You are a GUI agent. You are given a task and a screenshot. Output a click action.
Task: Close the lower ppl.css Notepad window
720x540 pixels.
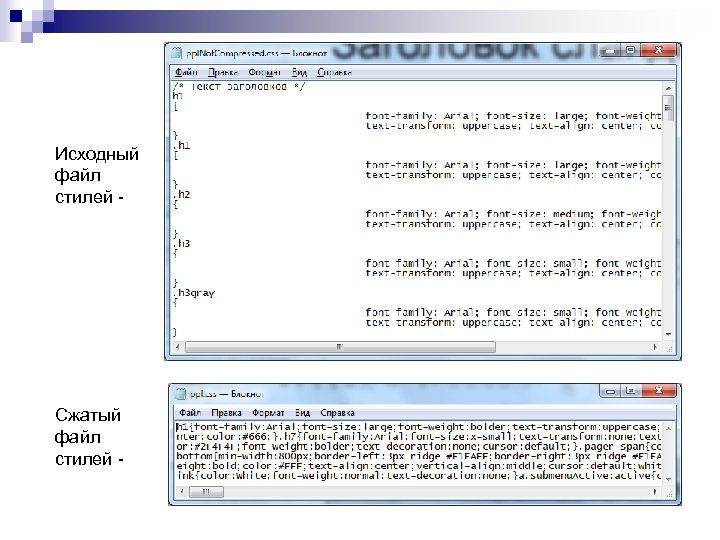658,391
